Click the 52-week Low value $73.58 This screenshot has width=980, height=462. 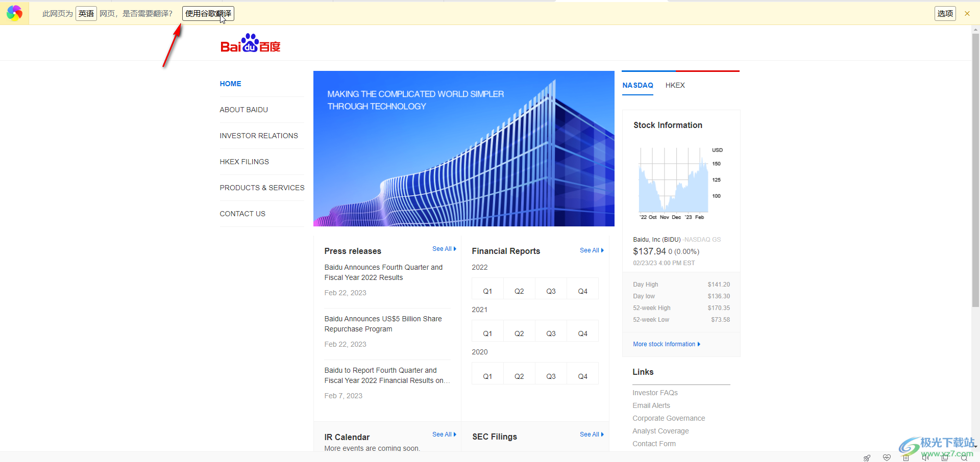pos(720,320)
